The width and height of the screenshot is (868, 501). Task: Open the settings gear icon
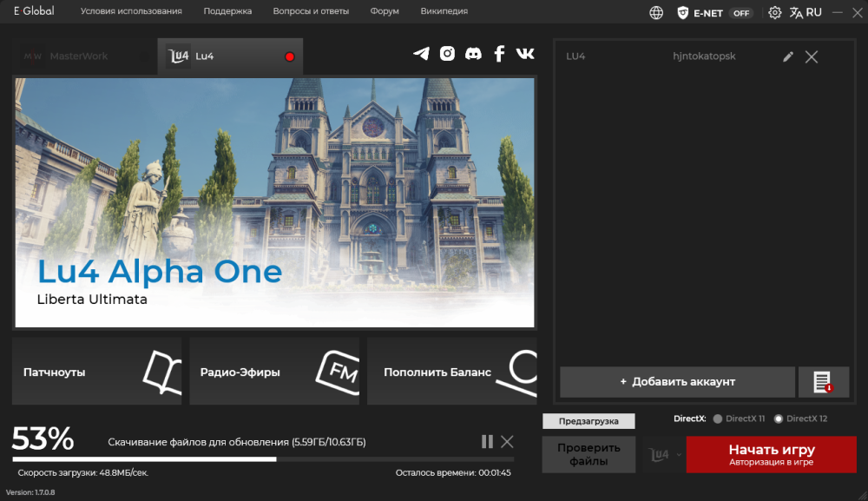[x=774, y=12]
